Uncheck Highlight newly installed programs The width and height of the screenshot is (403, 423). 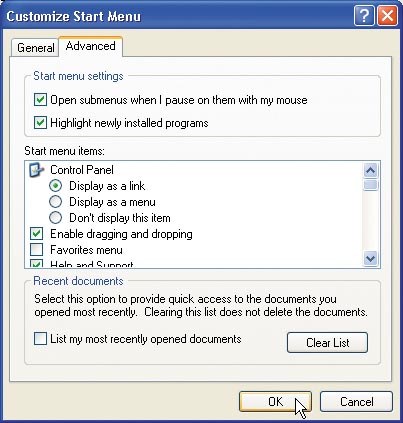[40, 123]
